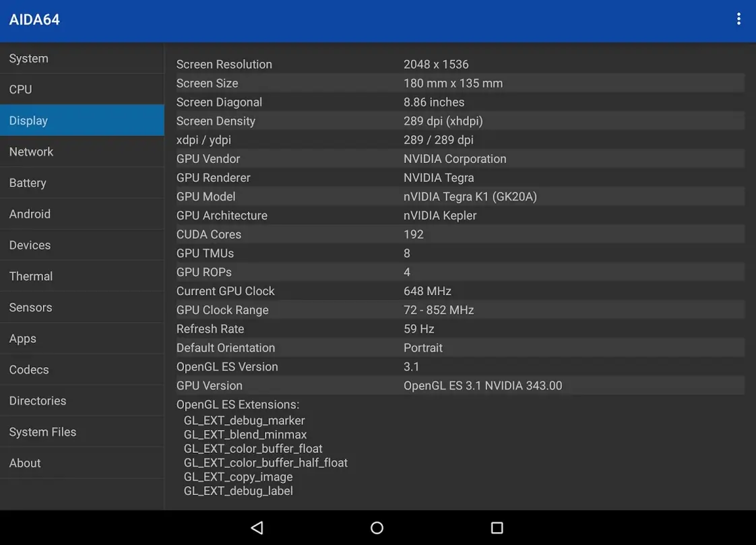Select the nVIDIA Kepler value
The height and width of the screenshot is (545, 756).
click(440, 216)
